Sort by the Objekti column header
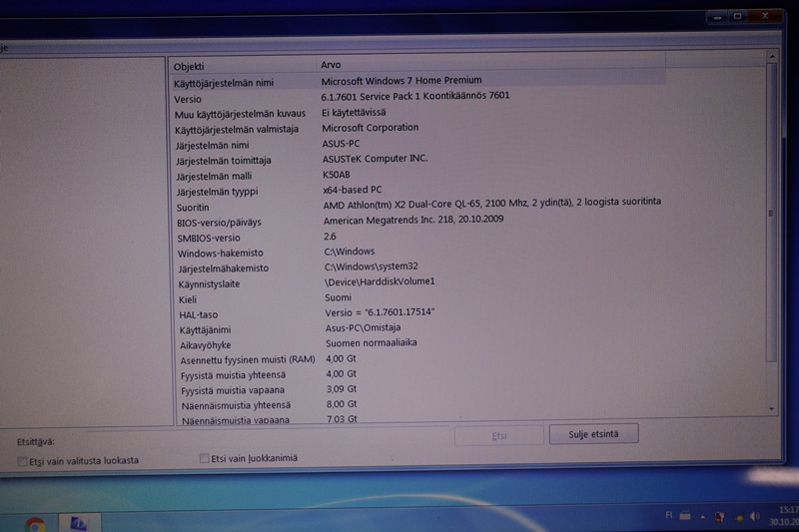The height and width of the screenshot is (532, 799). (x=240, y=66)
